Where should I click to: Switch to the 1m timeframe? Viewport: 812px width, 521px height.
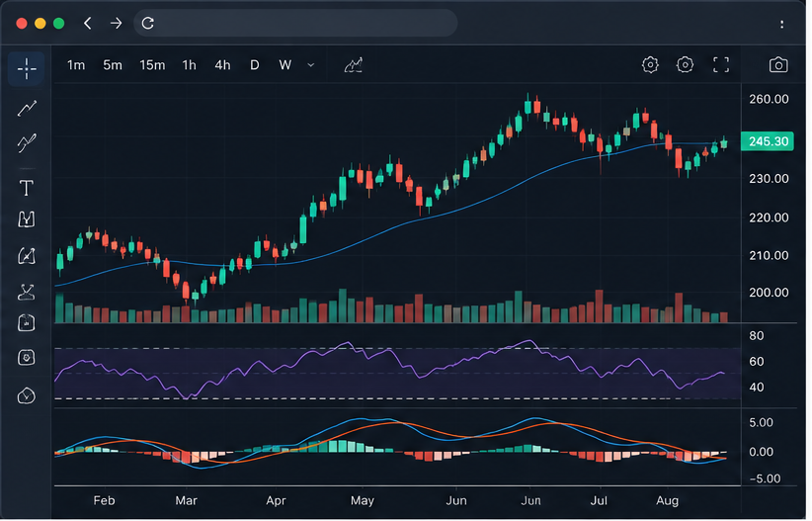76,65
